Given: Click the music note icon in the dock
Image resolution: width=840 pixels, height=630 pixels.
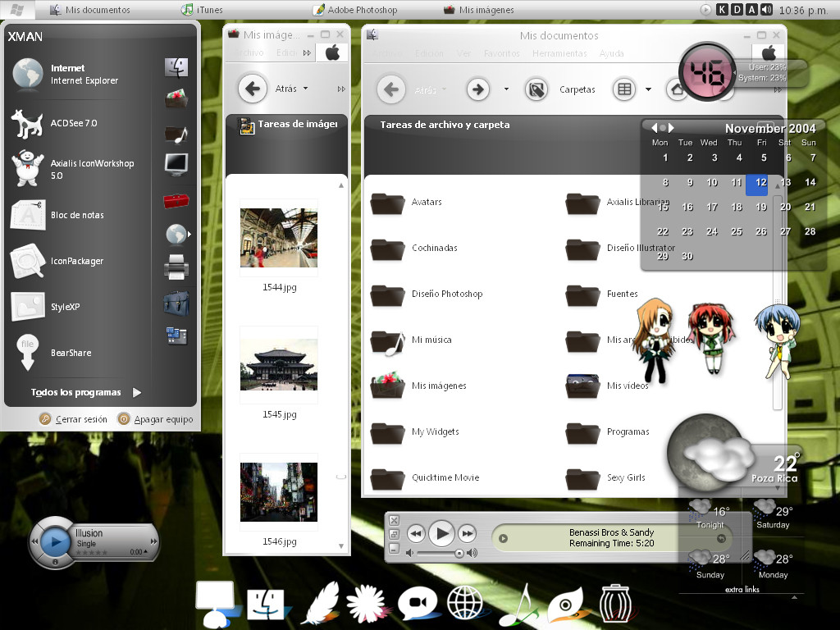Looking at the screenshot, I should click(x=518, y=605).
